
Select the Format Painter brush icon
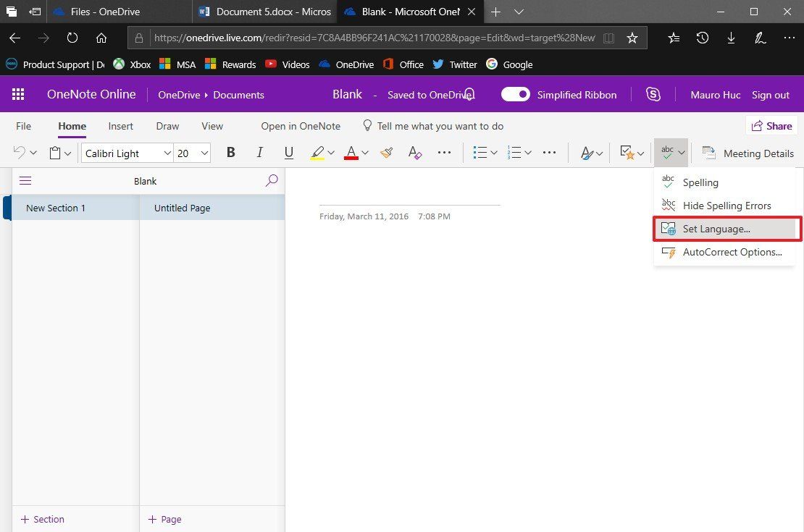click(386, 153)
